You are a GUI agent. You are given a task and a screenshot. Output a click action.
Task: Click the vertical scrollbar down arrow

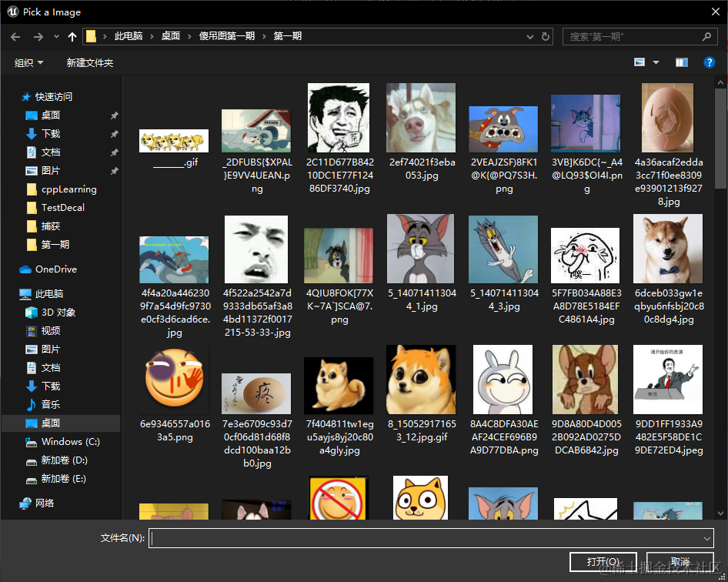tap(720, 513)
